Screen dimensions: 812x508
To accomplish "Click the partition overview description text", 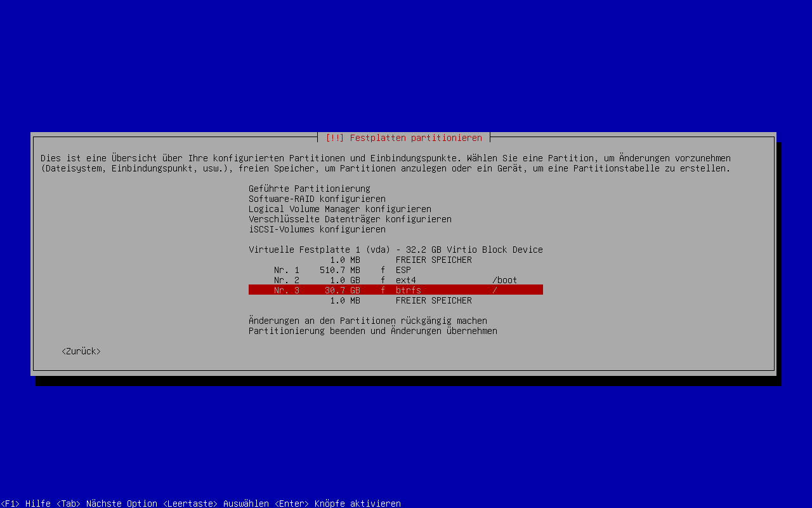I will 385,163.
